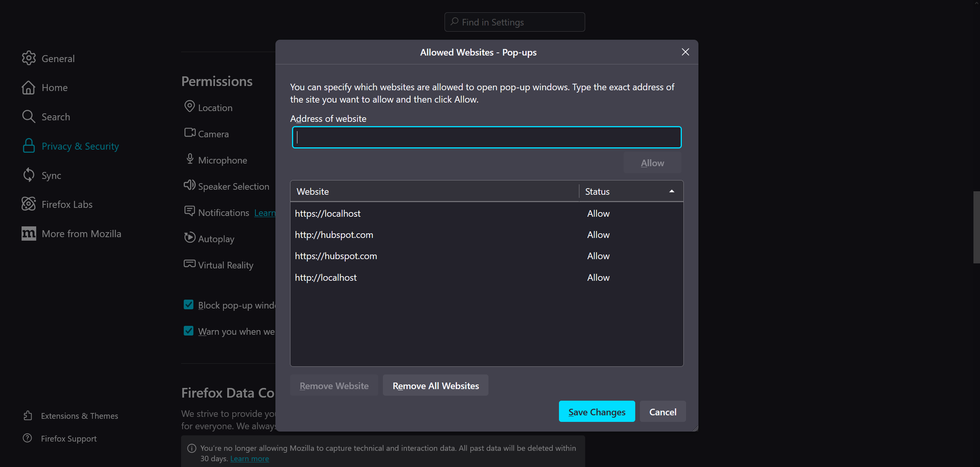Viewport: 980px width, 467px height.
Task: Focus the Address of website field
Action: [x=487, y=137]
